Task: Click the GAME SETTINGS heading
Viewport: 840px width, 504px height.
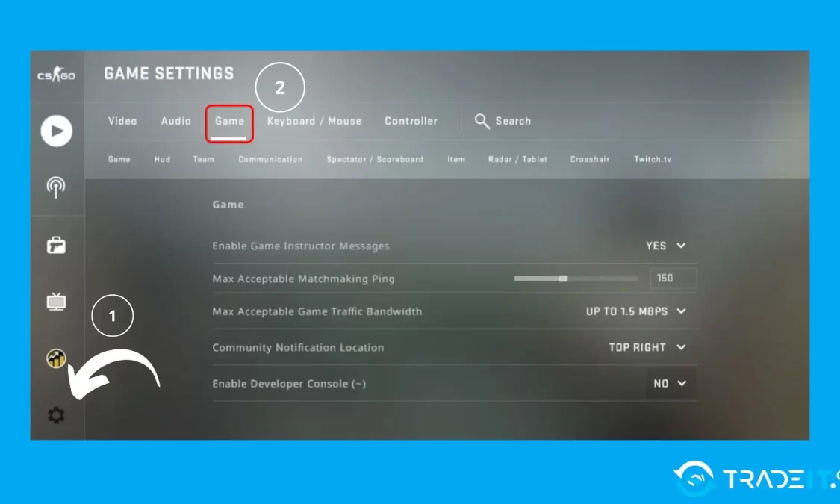Action: click(169, 73)
